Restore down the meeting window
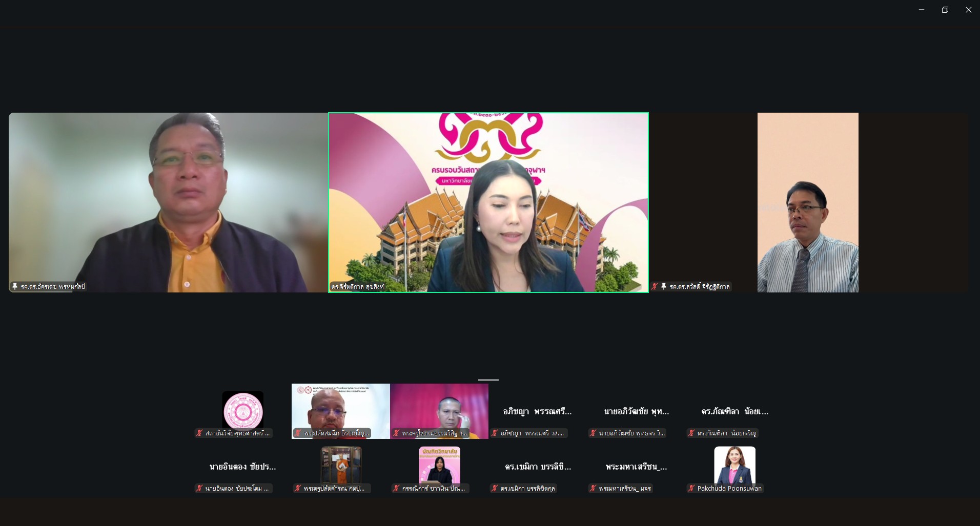 click(945, 10)
